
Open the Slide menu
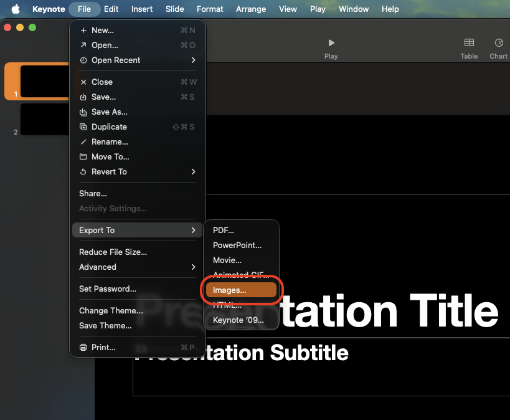(174, 9)
